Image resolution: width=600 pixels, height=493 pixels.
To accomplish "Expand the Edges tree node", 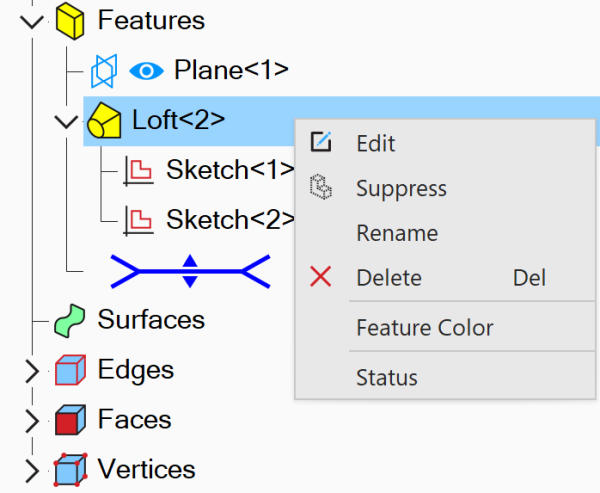I will click(x=33, y=371).
